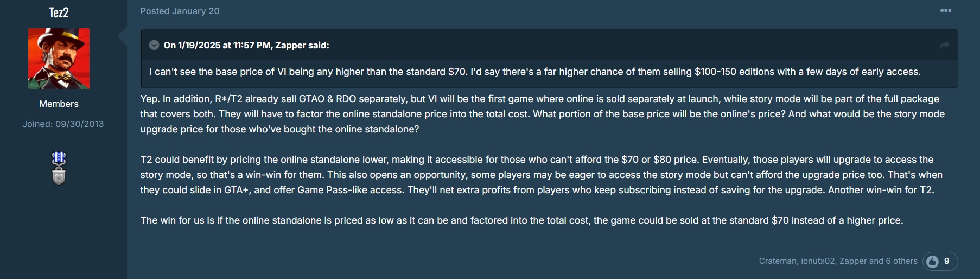Click the paragraph starting 'T2 could benefit'
The image size is (980, 279).
pyautogui.click(x=542, y=175)
